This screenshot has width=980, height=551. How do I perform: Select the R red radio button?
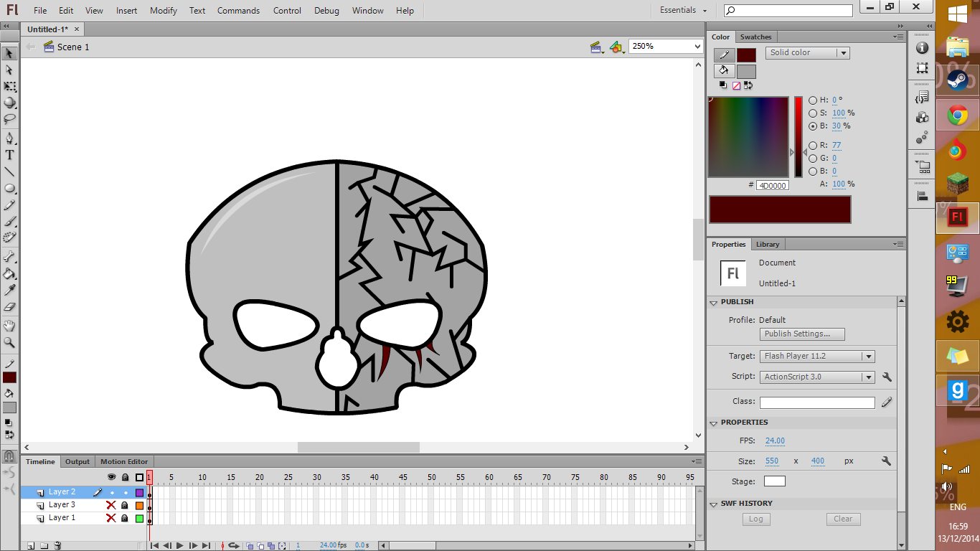point(813,146)
